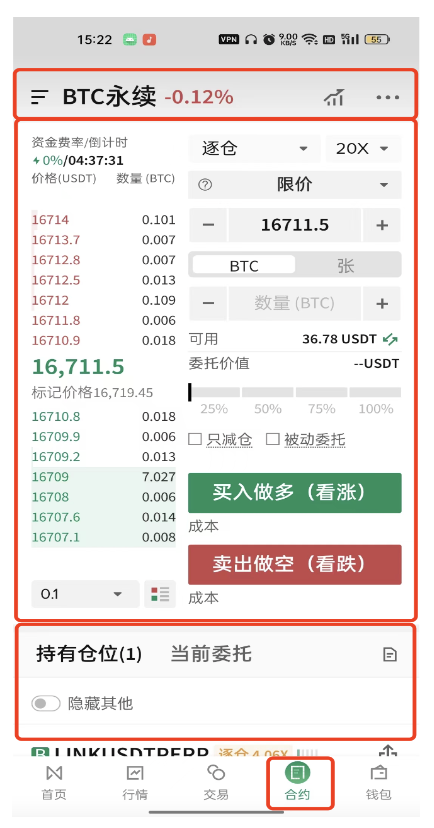This screenshot has height=828, width=434.
Task: Click 买入做多（看涨） button
Action: point(295,493)
